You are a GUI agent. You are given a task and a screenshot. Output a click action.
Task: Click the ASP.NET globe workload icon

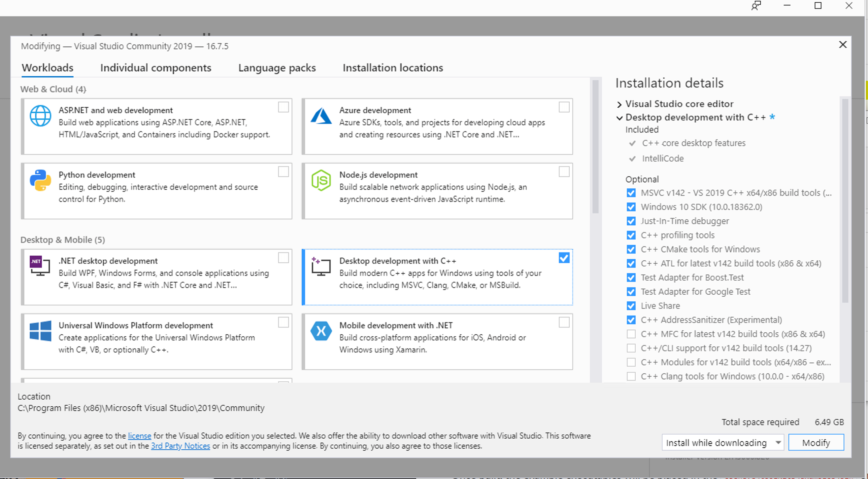(40, 116)
